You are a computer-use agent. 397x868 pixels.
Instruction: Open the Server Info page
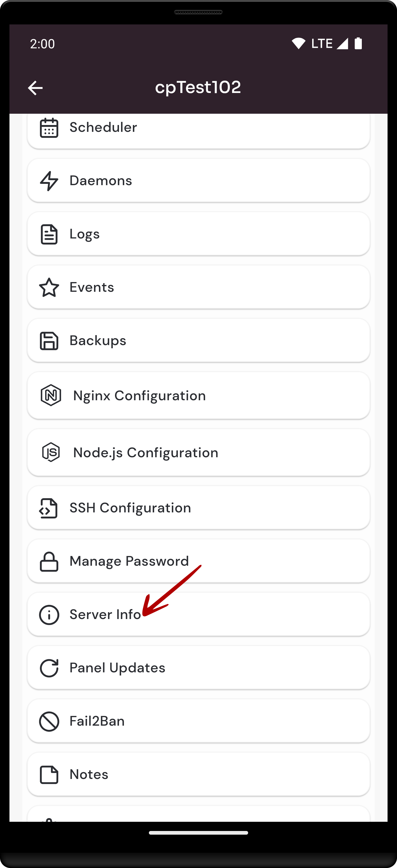coord(198,615)
